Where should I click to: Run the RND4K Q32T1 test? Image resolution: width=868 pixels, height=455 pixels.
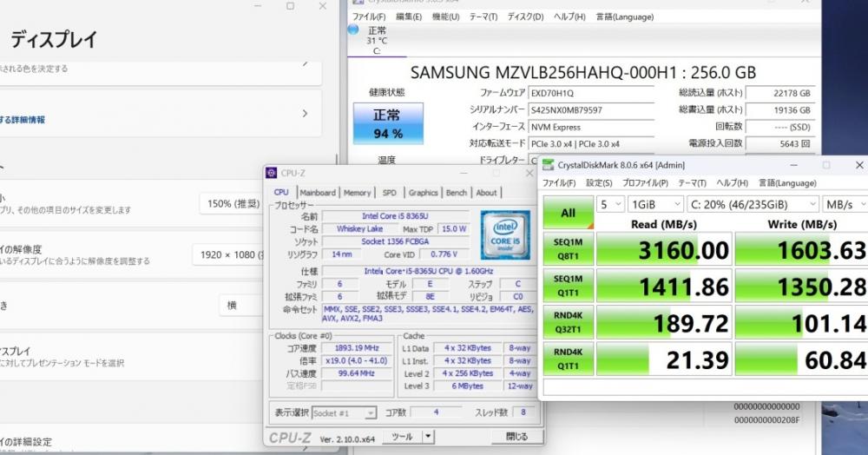[568, 322]
